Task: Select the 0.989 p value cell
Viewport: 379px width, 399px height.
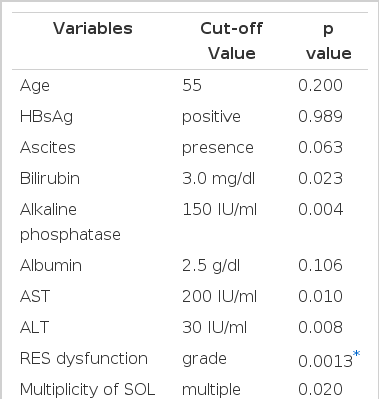Action: [x=320, y=117]
